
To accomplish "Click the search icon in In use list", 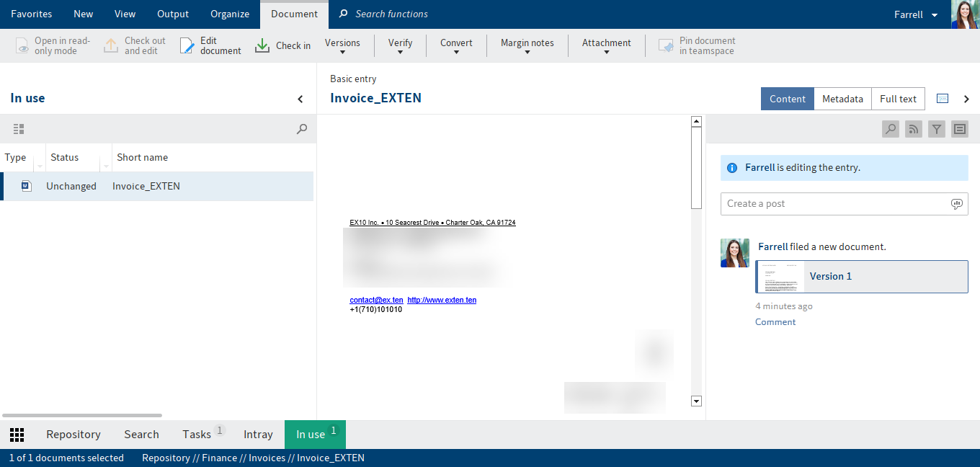I will click(302, 129).
